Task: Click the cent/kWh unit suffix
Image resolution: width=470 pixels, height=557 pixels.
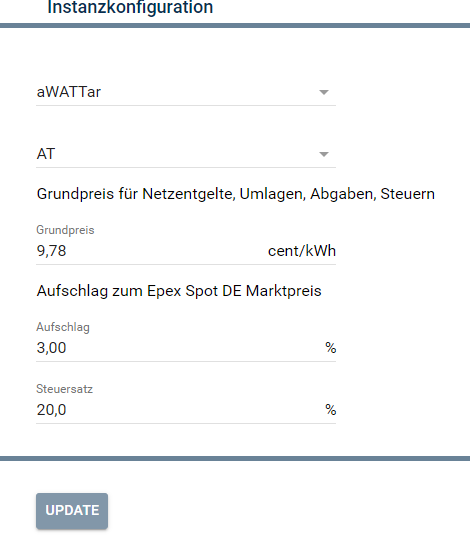Action: pos(302,251)
